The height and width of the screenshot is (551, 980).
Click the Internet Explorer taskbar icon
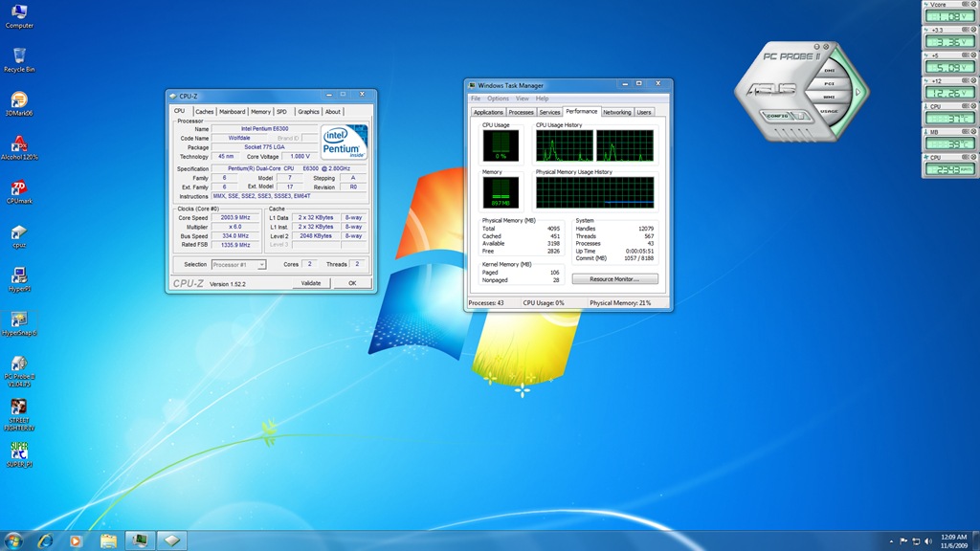tap(45, 540)
